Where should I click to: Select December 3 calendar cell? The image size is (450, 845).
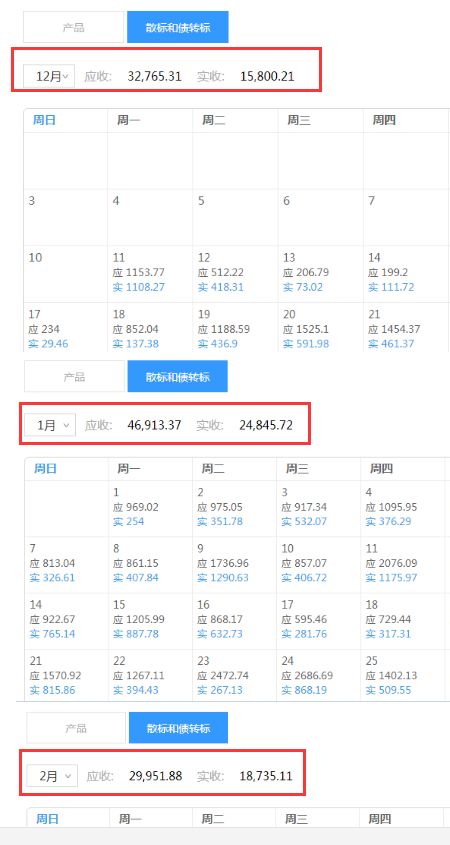coord(66,217)
